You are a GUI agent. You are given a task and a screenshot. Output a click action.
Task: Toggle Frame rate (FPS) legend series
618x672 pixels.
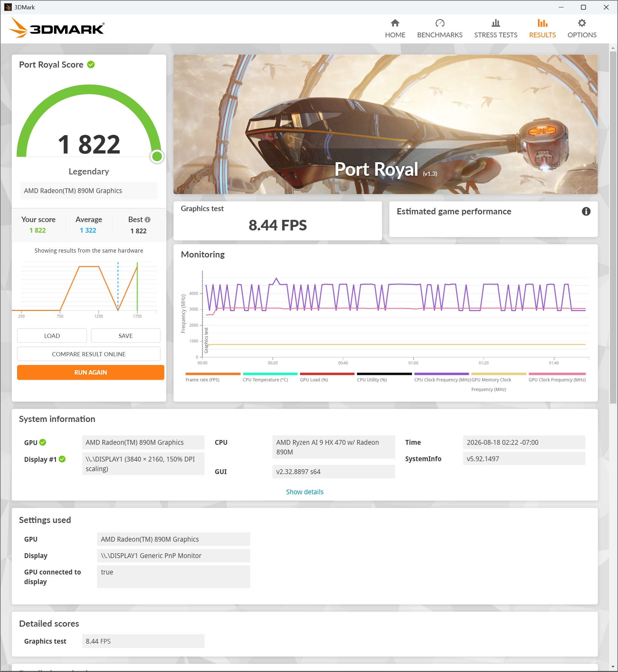213,378
